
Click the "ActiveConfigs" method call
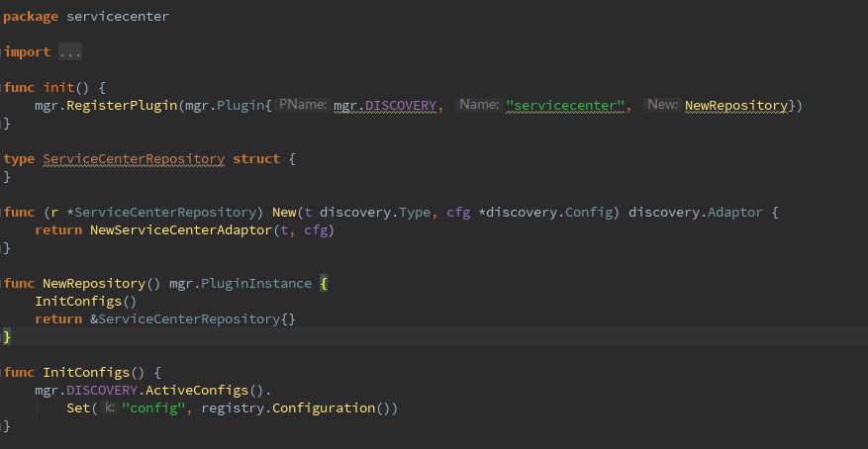[x=197, y=390]
